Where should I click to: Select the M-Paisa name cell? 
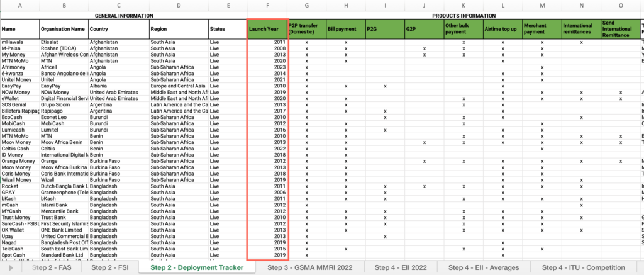[x=19, y=48]
